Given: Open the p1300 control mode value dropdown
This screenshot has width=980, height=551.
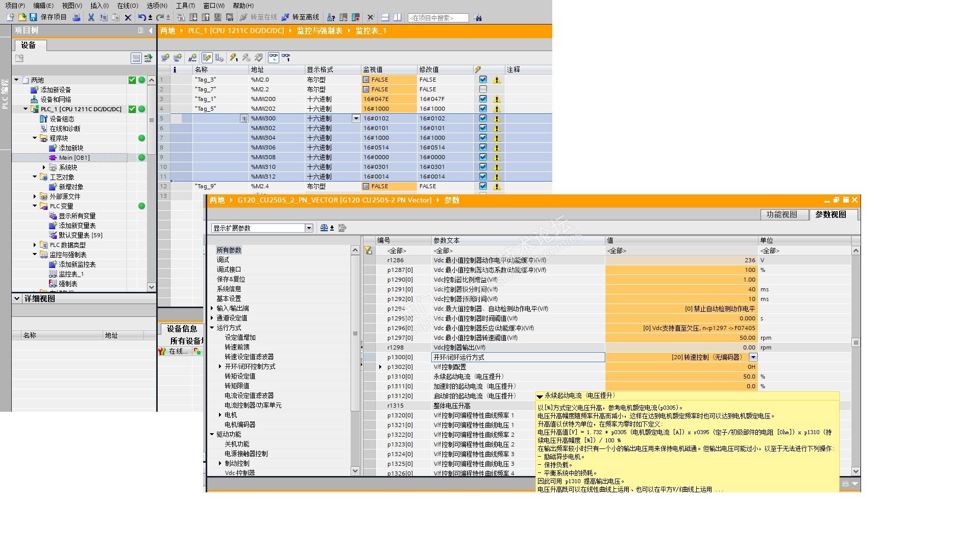Looking at the screenshot, I should (x=753, y=357).
